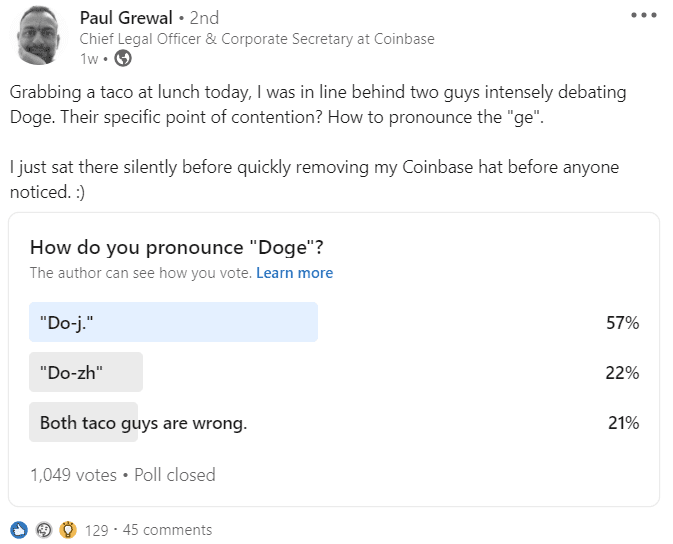Click the 21% result percentage
Viewport: 673px width, 544px height.
point(623,423)
